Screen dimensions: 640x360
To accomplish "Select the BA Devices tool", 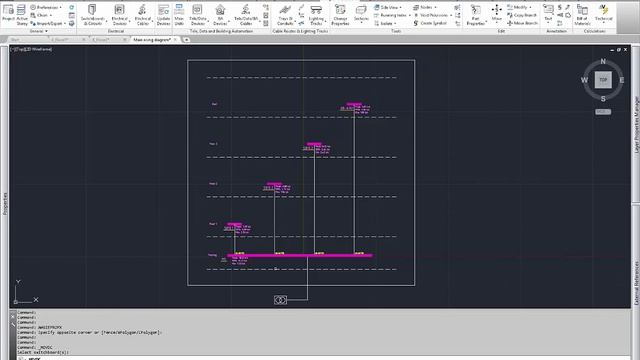I will click(220, 15).
